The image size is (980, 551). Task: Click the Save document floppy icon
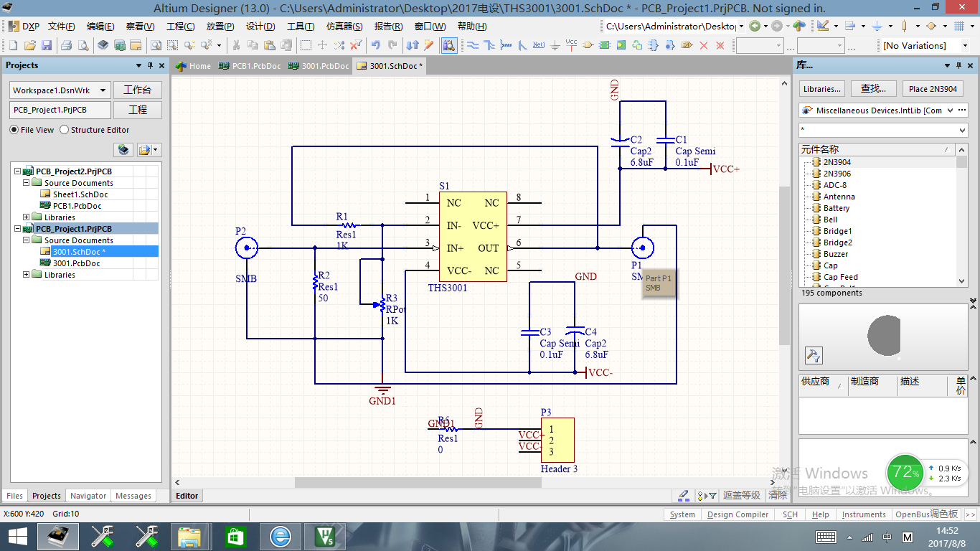46,45
